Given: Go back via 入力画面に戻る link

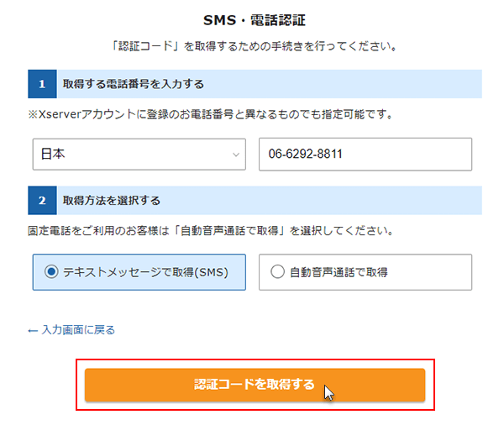Looking at the screenshot, I should tap(78, 330).
